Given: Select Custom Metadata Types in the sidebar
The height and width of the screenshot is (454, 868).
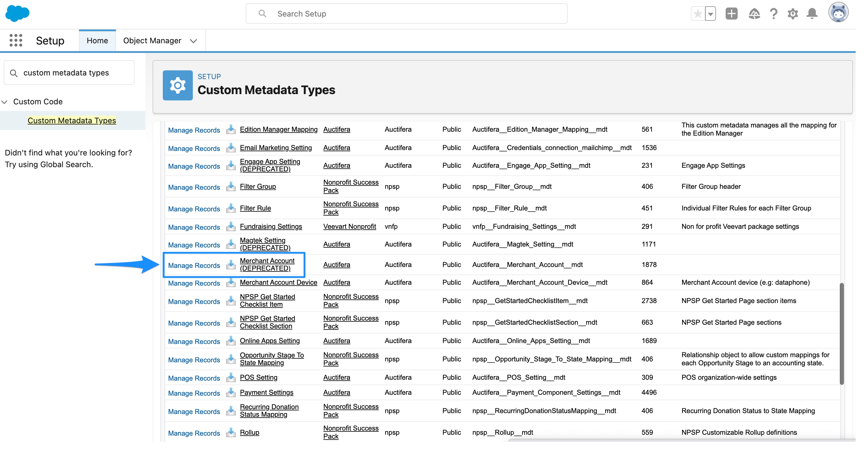Looking at the screenshot, I should [72, 120].
